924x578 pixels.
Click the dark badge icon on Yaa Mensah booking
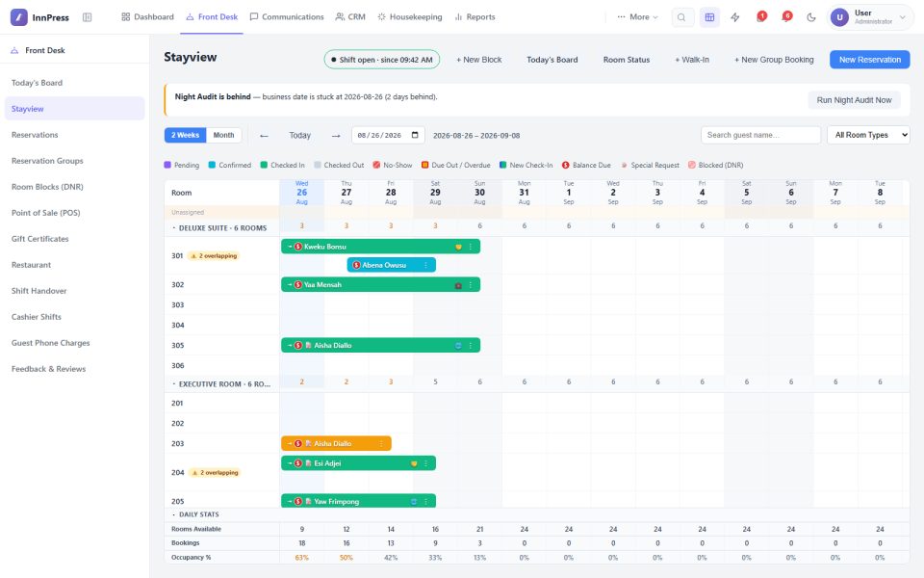coord(458,285)
